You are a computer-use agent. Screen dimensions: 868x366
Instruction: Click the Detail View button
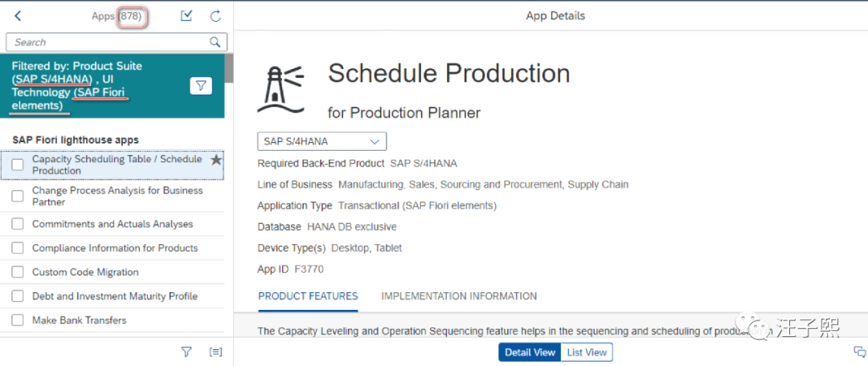pyautogui.click(x=530, y=352)
